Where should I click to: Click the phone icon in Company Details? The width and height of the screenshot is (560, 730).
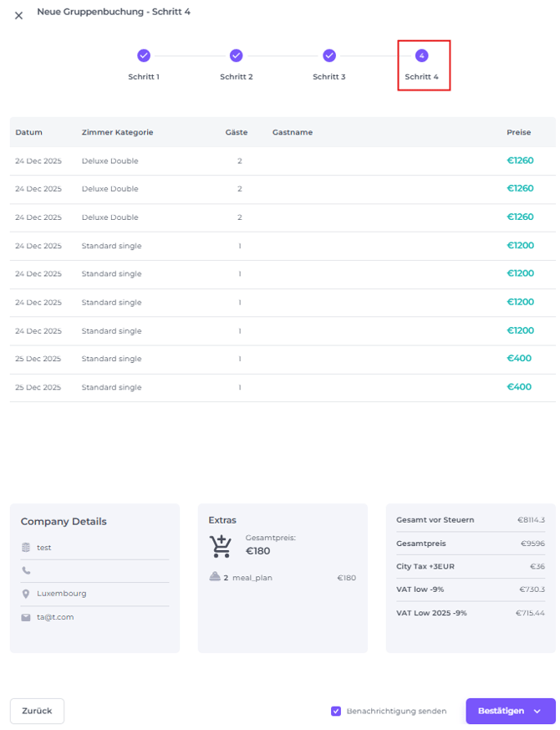click(27, 570)
